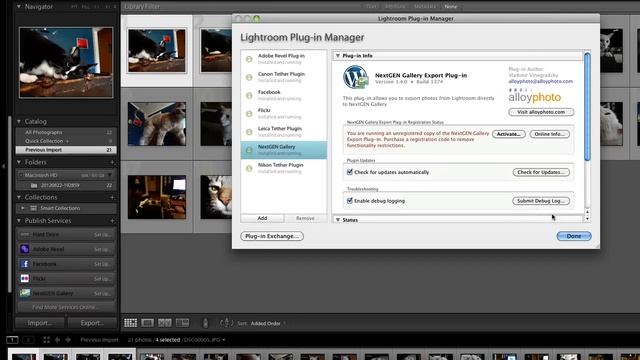Viewport: 640px width, 360px height.
Task: Expand the Smart Collections set
Action: pyautogui.click(x=23, y=208)
